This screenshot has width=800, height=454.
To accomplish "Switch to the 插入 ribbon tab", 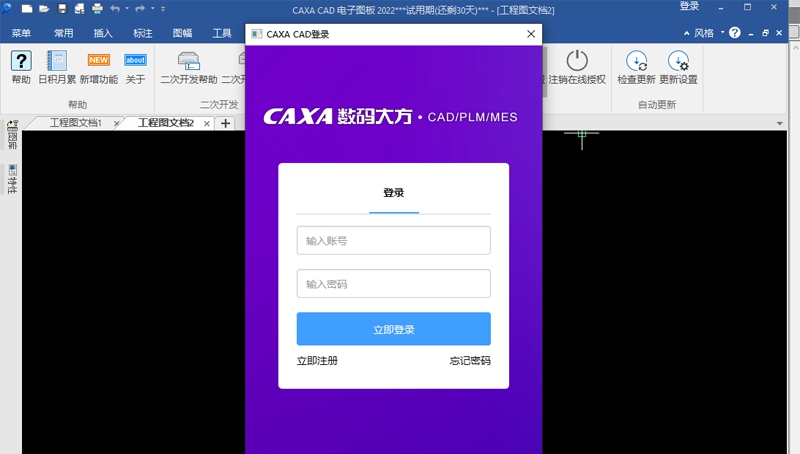I will point(103,33).
